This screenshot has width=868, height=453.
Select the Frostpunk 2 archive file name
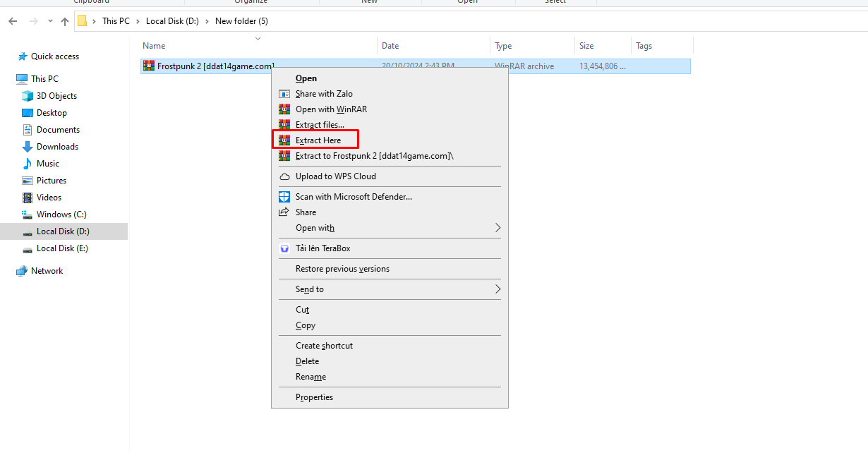point(215,66)
